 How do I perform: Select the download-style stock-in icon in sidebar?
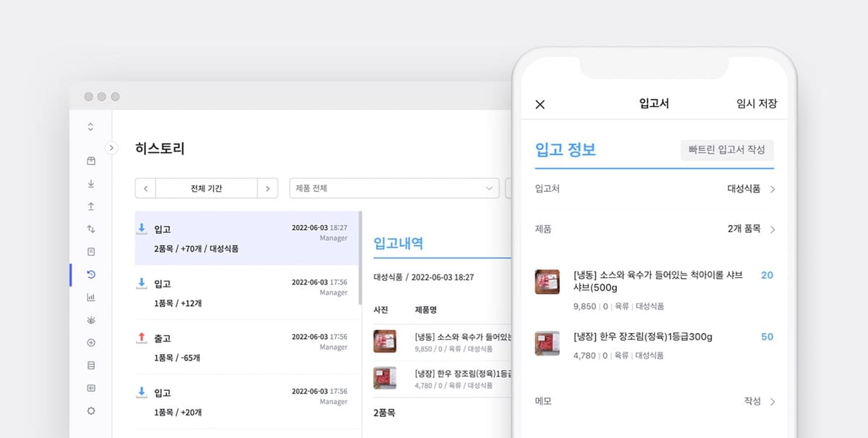pos(90,183)
